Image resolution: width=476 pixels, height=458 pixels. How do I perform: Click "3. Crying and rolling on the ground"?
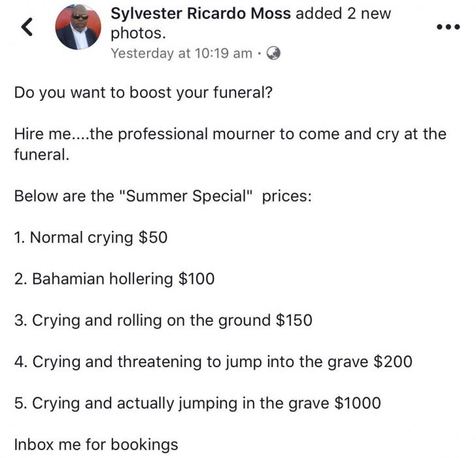tap(142, 321)
